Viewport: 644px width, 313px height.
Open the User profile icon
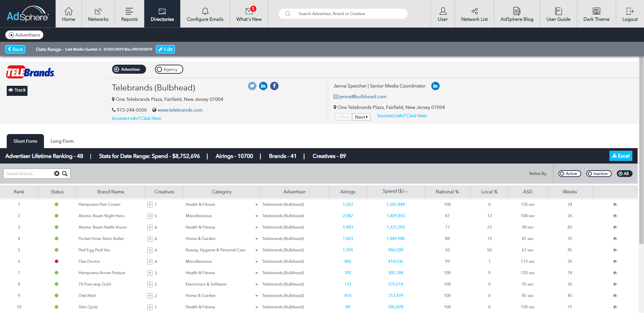tap(443, 11)
